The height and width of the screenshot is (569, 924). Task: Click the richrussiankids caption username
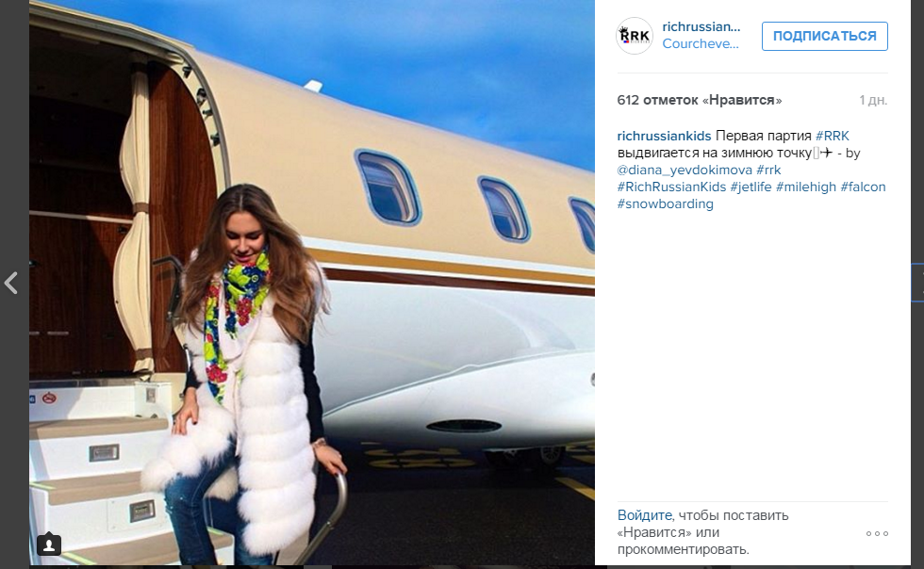tap(664, 136)
